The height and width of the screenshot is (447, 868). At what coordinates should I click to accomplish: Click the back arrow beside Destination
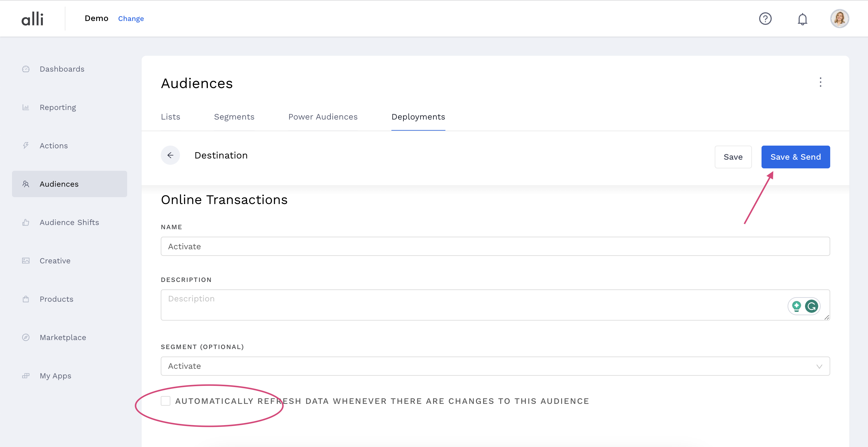click(x=170, y=155)
